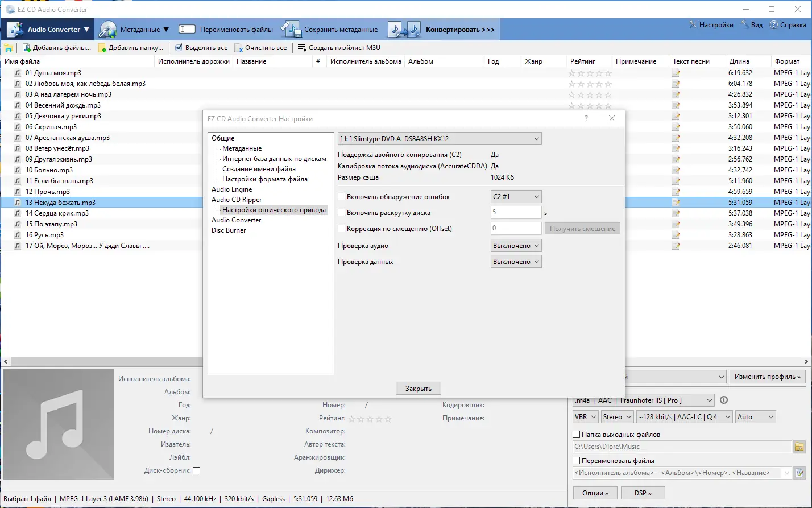
Task: Open lyrics icon for 16 Русь.mp3
Action: (676, 235)
